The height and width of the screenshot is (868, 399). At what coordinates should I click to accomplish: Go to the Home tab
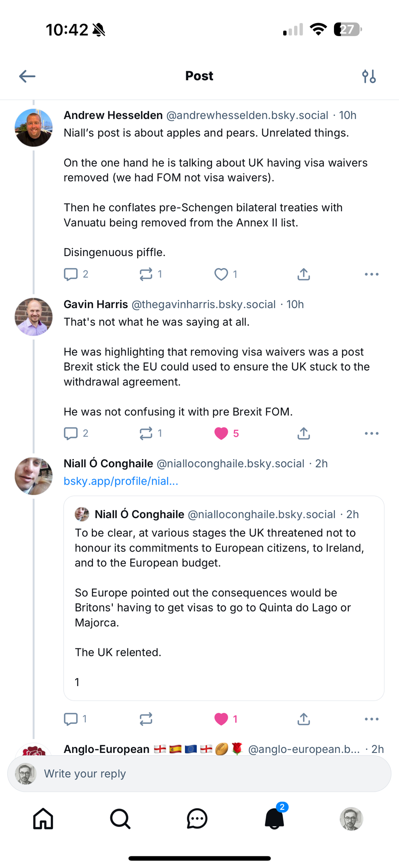(x=43, y=819)
